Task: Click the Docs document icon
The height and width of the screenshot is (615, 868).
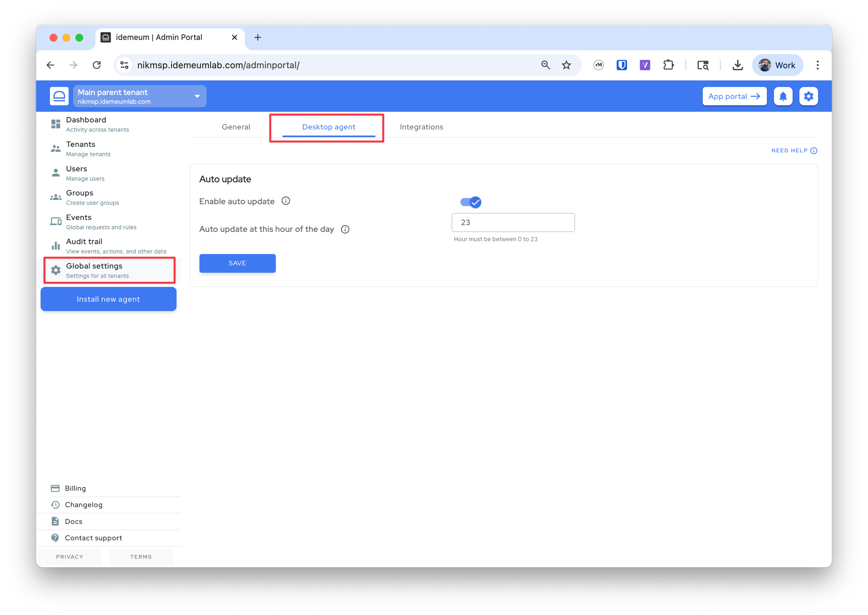Action: click(x=55, y=521)
